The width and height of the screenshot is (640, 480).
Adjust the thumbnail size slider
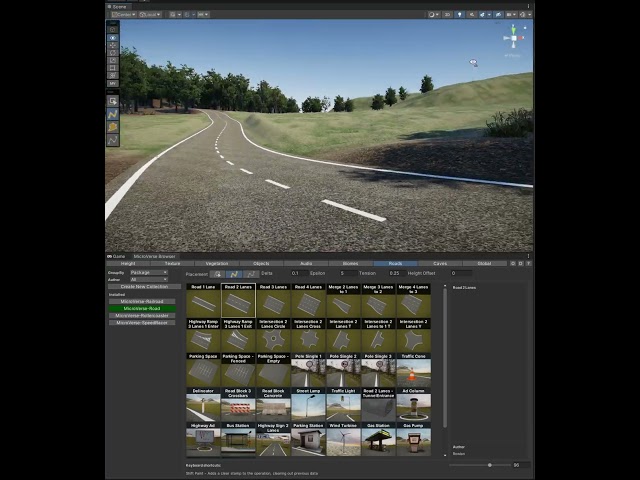coord(480,465)
